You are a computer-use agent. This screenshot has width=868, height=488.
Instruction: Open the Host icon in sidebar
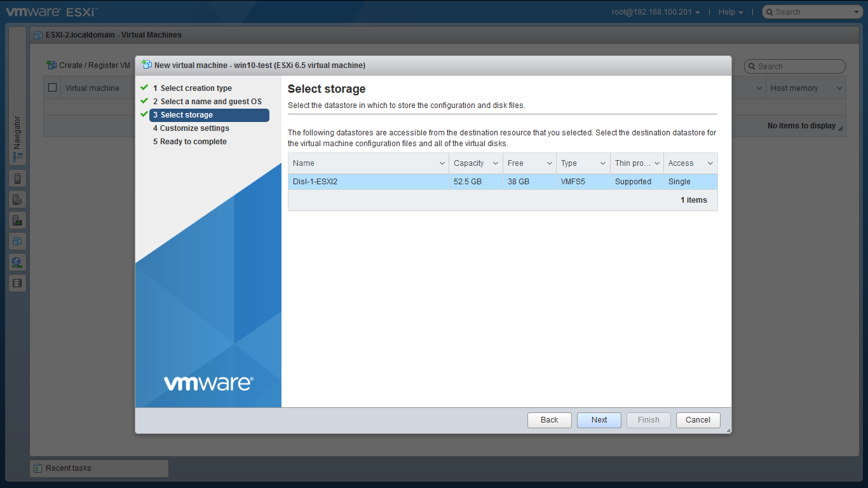click(17, 179)
